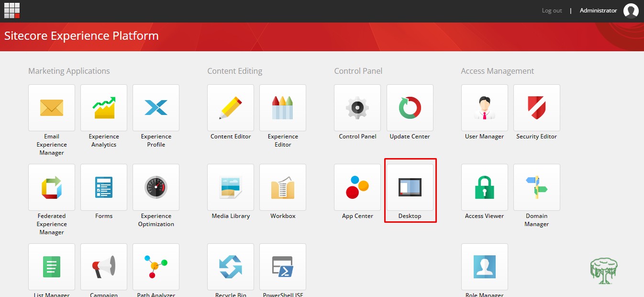
Task: Click the Administrator profile avatar
Action: (x=631, y=11)
